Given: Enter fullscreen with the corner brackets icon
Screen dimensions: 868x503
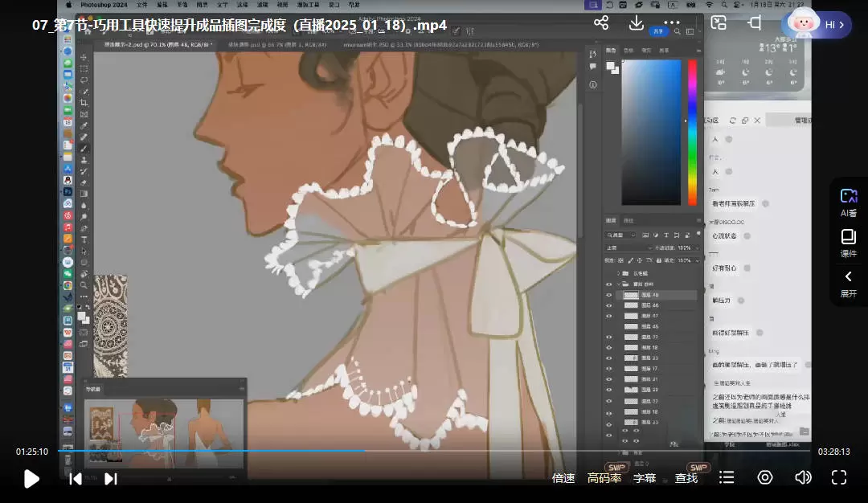Looking at the screenshot, I should coord(839,477).
